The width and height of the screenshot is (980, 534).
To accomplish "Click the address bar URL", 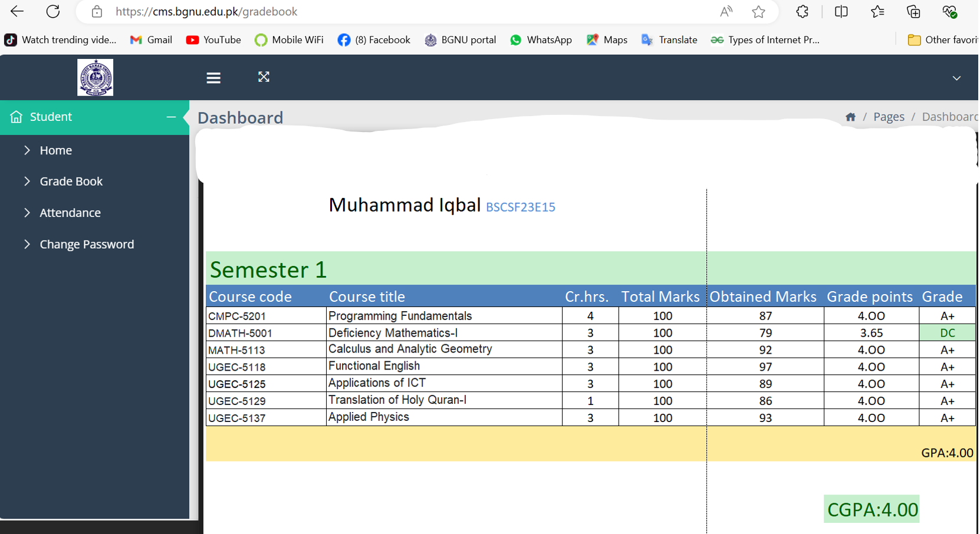I will tap(206, 12).
